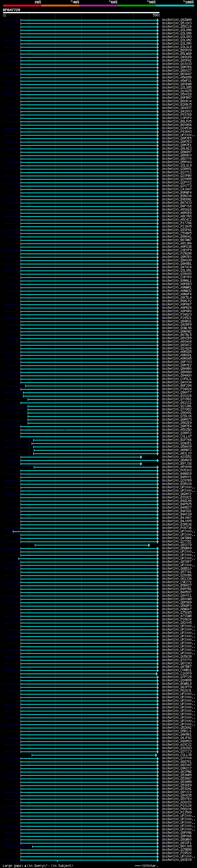Click the purple ~60% identity legend bar

(x=99, y=6)
